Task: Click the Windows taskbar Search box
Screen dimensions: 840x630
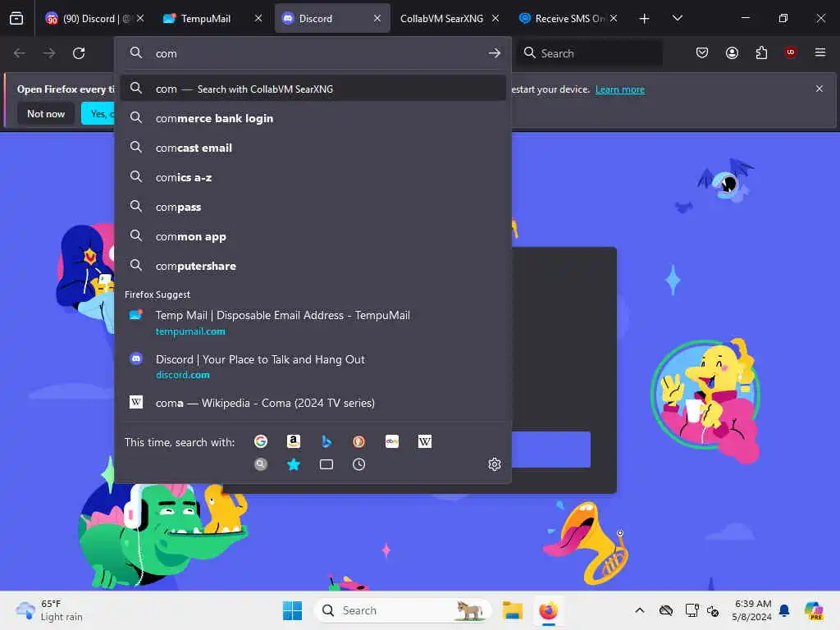Action: [402, 610]
